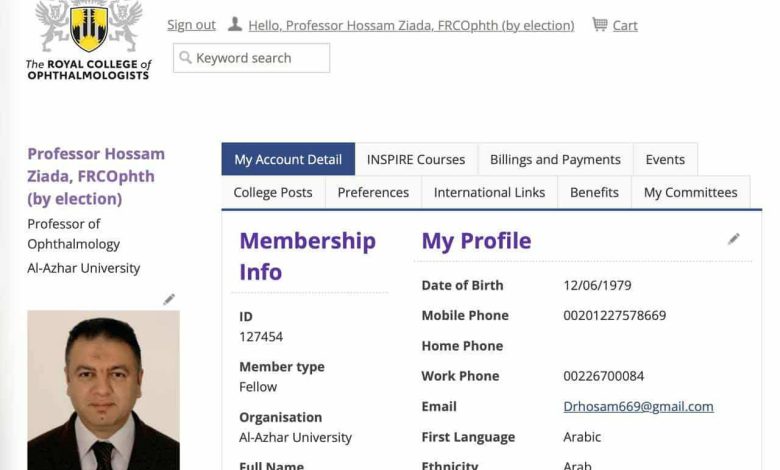Viewport: 780px width, 470px height.
Task: Open the International Links tab
Action: [489, 192]
